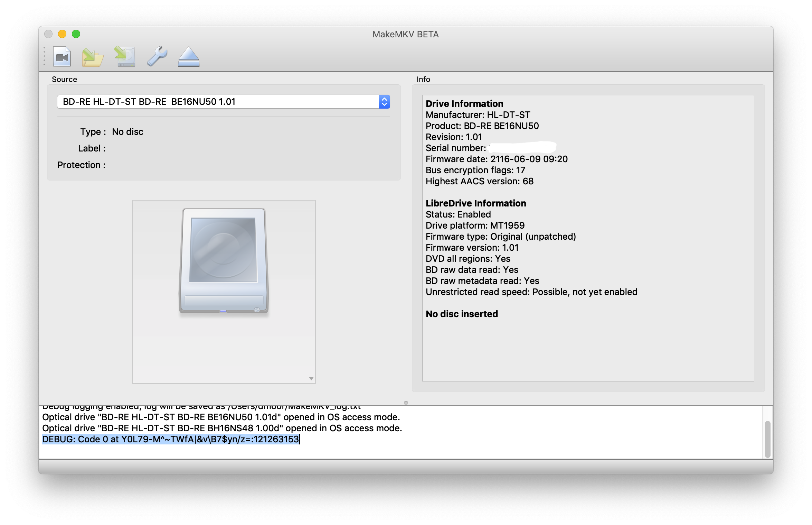Click 'BD raw data read: Yes' text
This screenshot has width=812, height=525.
472,270
